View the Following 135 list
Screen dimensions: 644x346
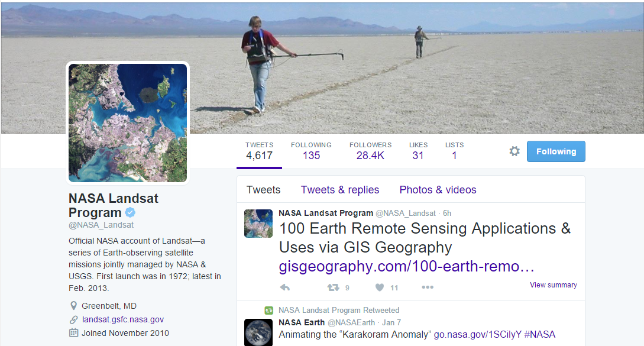point(311,151)
